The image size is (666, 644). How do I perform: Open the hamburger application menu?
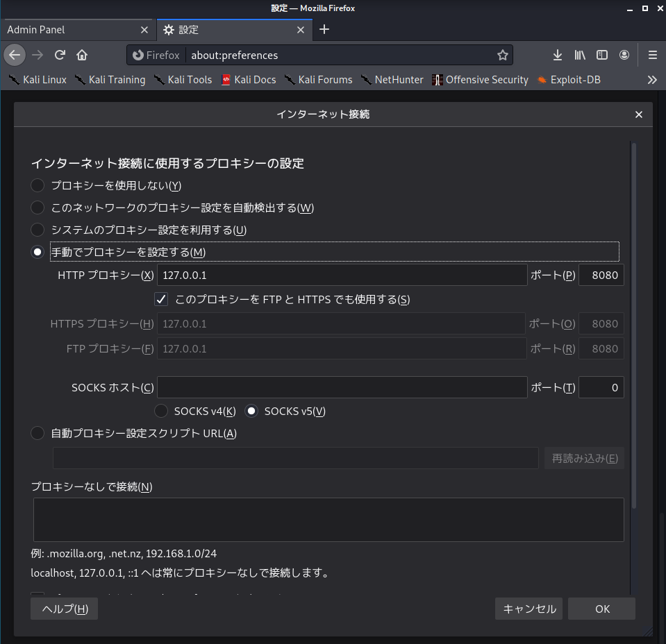click(652, 55)
